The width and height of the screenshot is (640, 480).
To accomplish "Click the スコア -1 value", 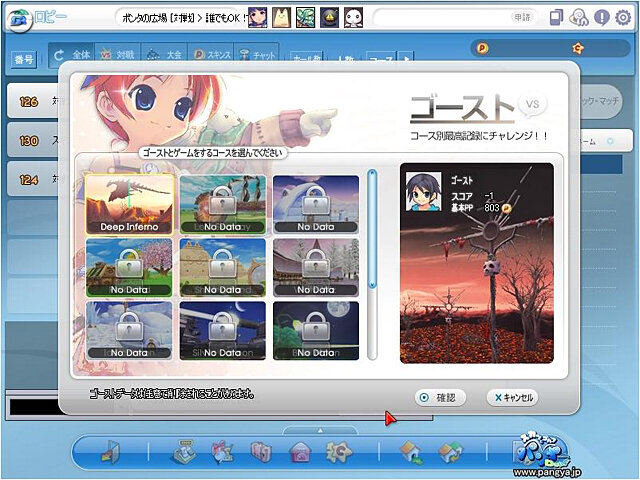I will (489, 196).
